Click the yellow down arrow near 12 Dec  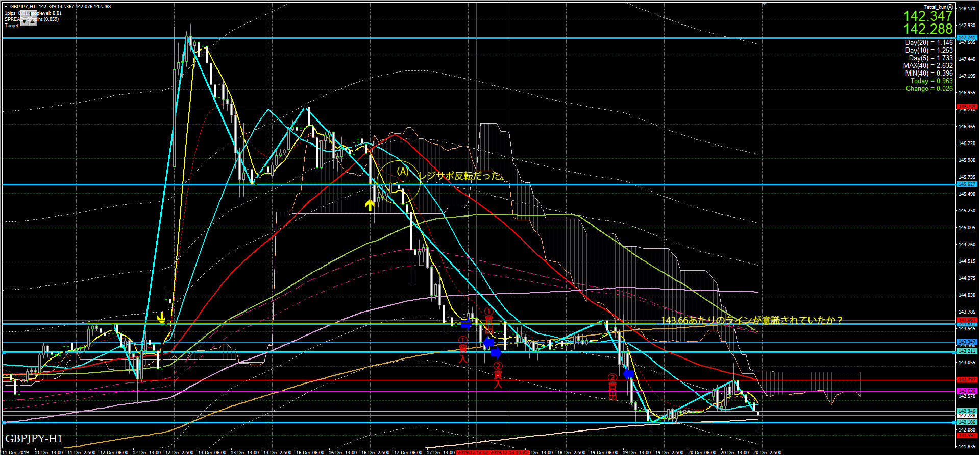tap(161, 318)
